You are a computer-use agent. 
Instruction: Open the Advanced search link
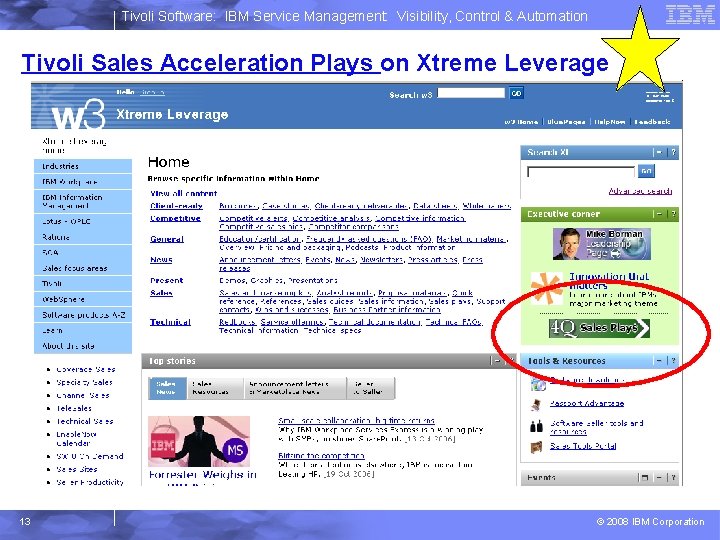(x=640, y=191)
